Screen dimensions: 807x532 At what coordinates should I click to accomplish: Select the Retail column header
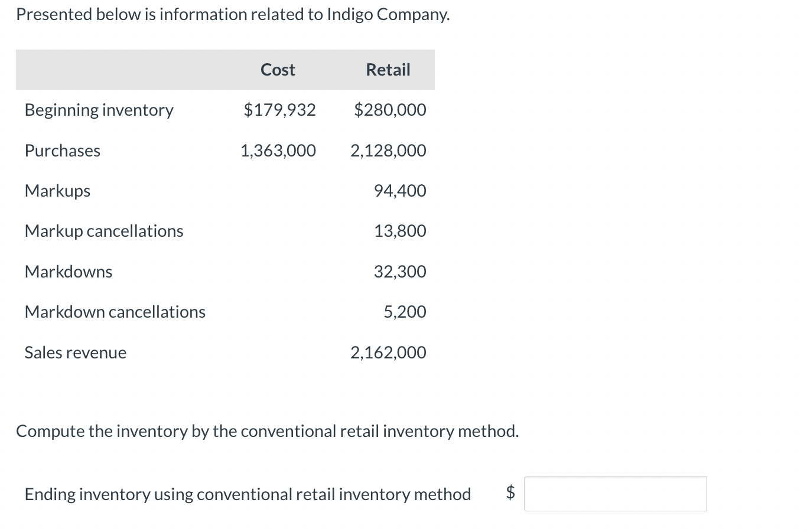click(x=388, y=69)
